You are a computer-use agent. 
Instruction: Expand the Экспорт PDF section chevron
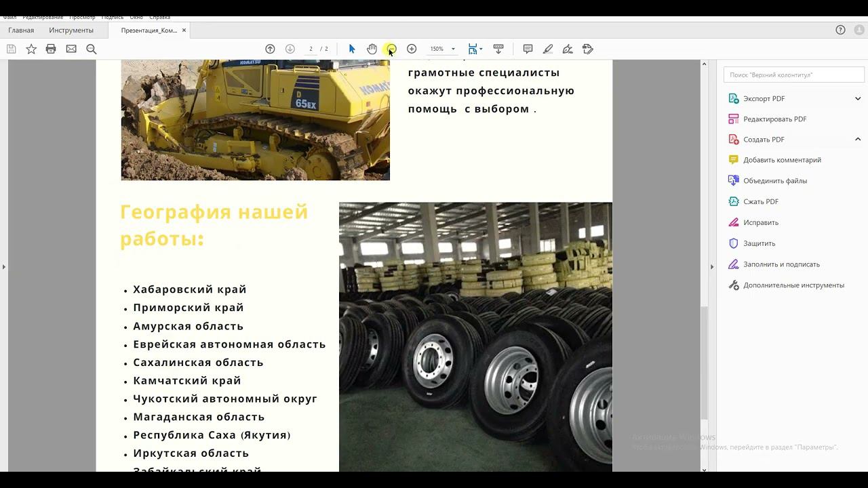[x=858, y=98]
